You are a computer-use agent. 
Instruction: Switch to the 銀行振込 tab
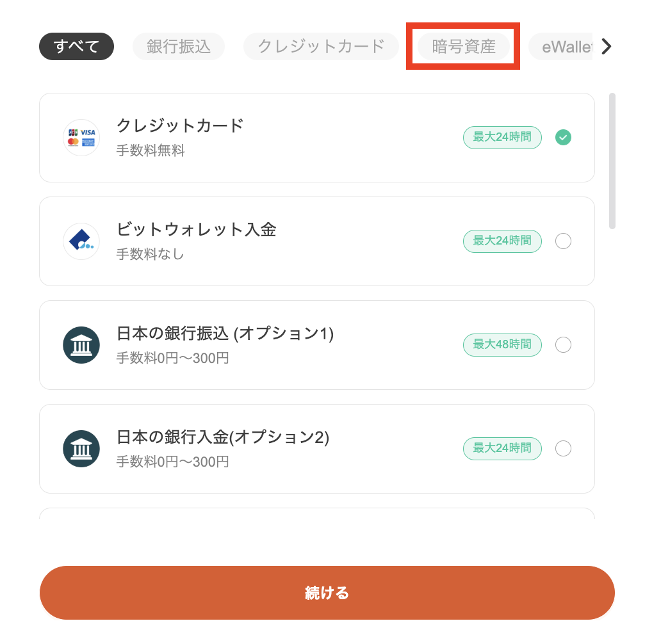point(178,46)
